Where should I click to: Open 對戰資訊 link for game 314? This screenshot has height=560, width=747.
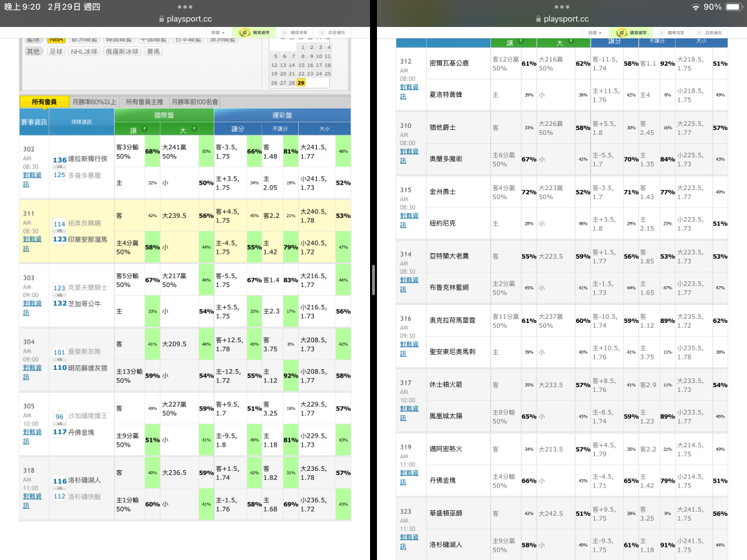(x=409, y=285)
